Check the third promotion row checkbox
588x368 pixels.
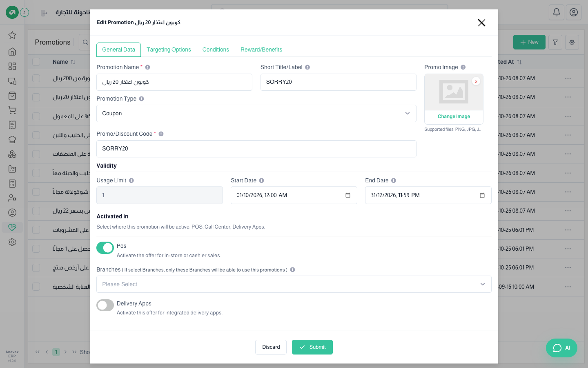pos(36,116)
